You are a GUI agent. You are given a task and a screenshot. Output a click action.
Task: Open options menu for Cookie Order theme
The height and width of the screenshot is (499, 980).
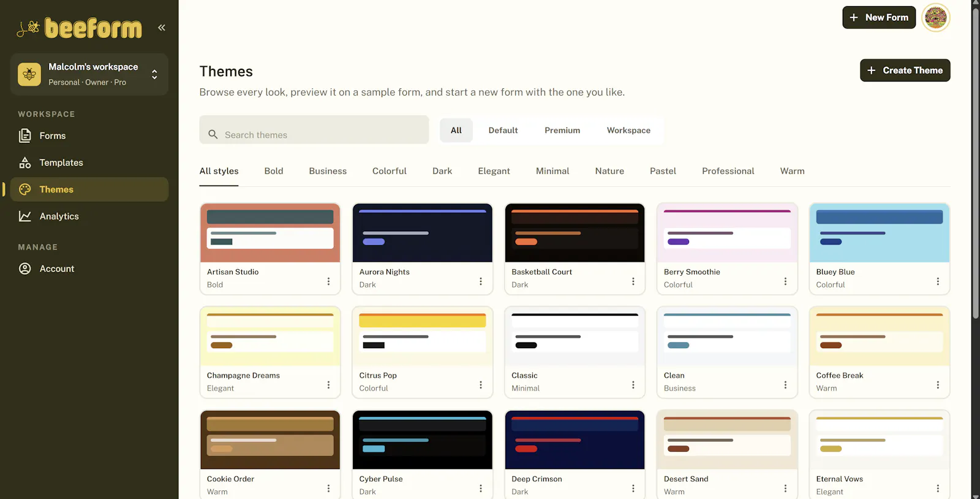point(328,489)
